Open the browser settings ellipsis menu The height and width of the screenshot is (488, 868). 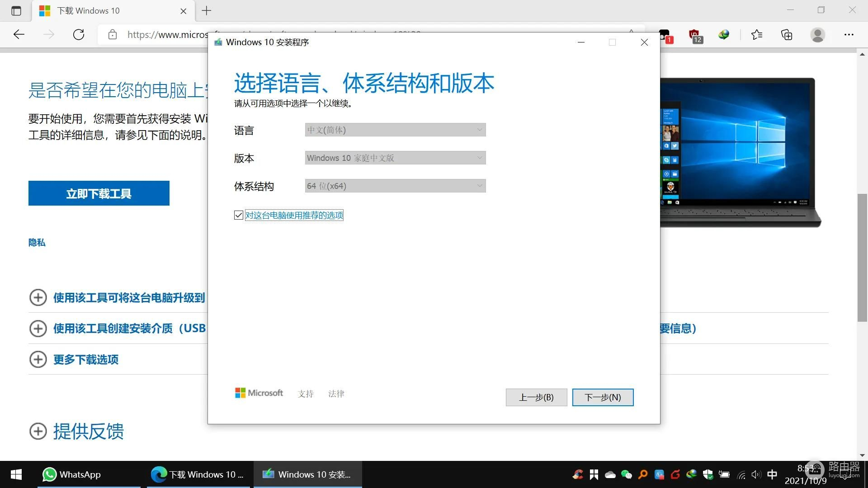point(849,35)
